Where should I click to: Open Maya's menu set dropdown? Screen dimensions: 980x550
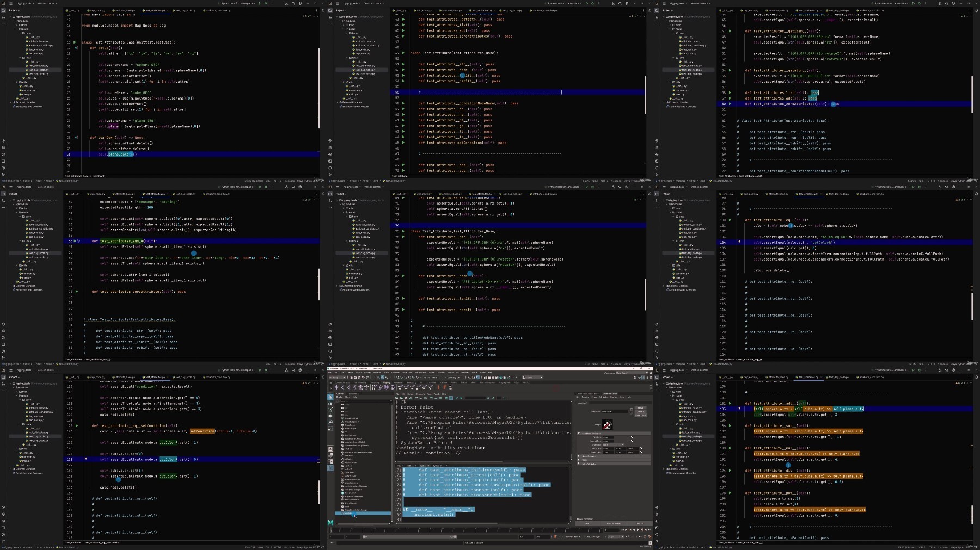click(x=337, y=378)
